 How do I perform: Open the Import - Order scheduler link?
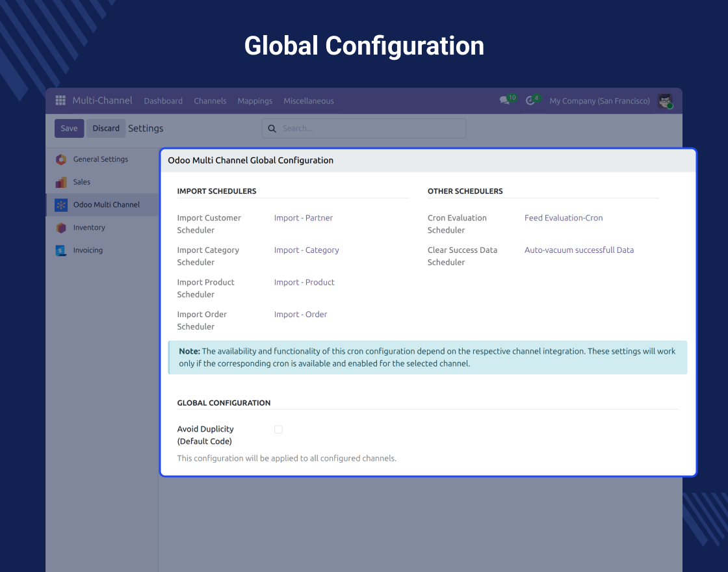[300, 315]
